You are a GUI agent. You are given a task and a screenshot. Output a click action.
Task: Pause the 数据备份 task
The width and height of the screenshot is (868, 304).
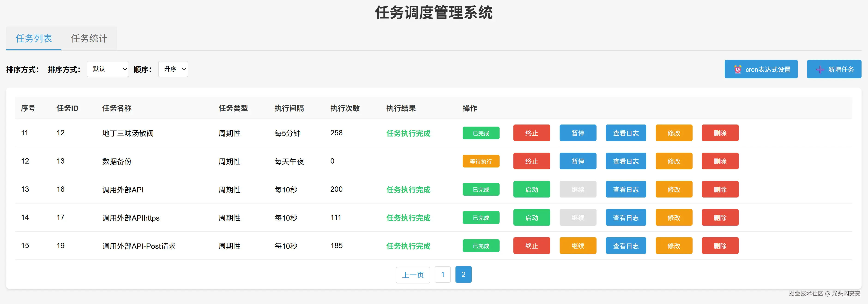point(578,161)
